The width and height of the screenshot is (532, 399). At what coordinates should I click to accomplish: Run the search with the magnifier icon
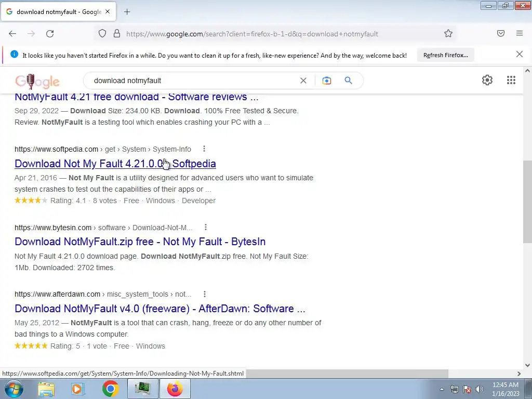point(349,81)
